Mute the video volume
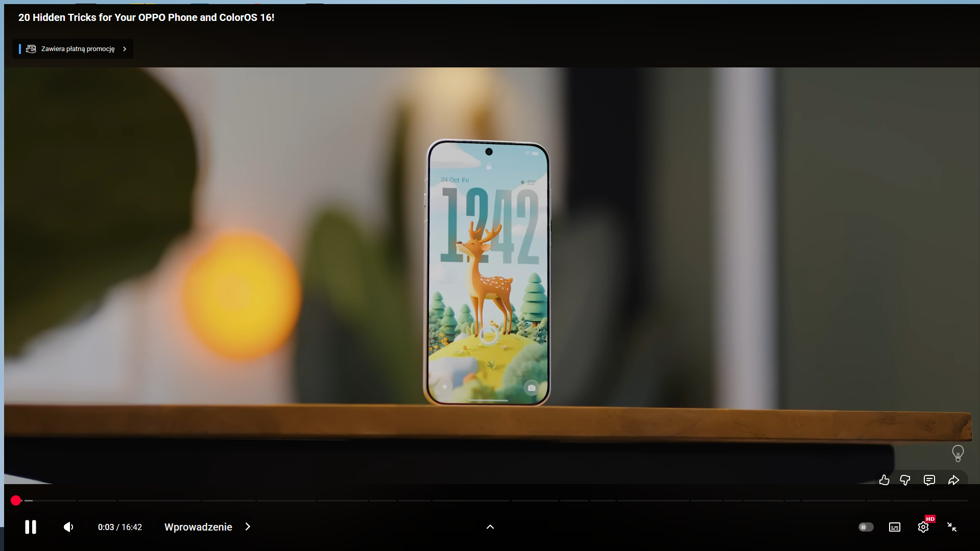Screen dimensions: 980x551 tap(68, 527)
